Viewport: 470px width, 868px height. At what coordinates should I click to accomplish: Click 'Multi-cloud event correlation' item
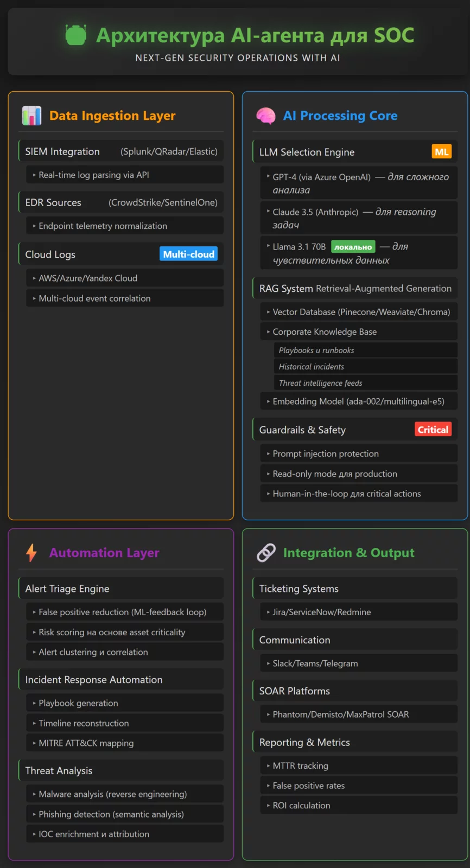pos(125,298)
